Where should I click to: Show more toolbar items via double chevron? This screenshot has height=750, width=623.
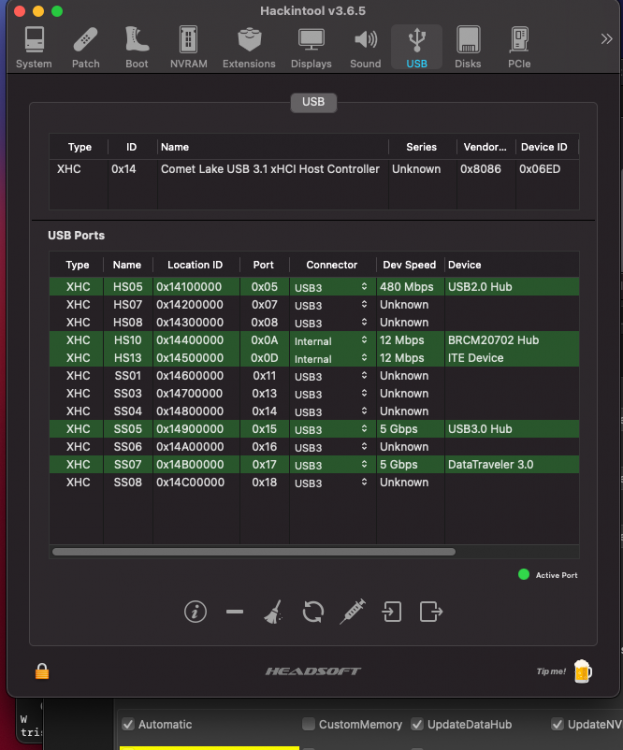coord(606,39)
